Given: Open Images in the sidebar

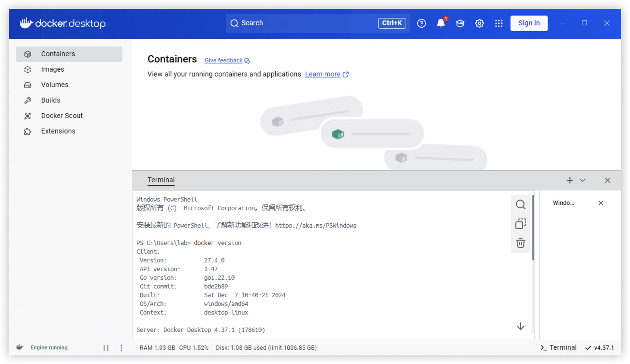Looking at the screenshot, I should pyautogui.click(x=69, y=70).
